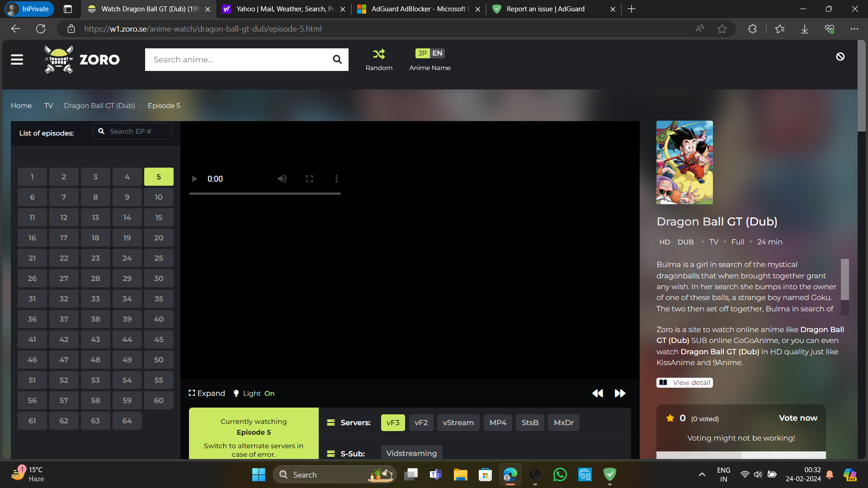The height and width of the screenshot is (488, 868).
Task: Play the video with the play icon
Action: pos(194,179)
